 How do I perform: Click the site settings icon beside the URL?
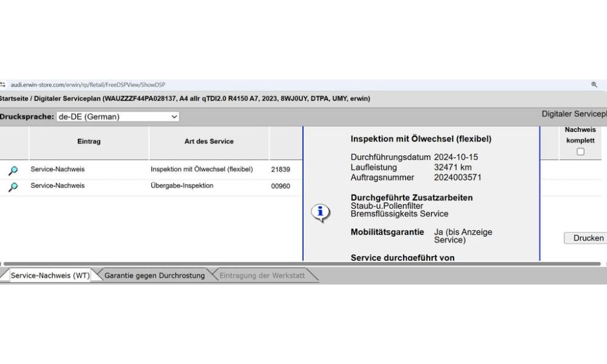click(x=2, y=84)
